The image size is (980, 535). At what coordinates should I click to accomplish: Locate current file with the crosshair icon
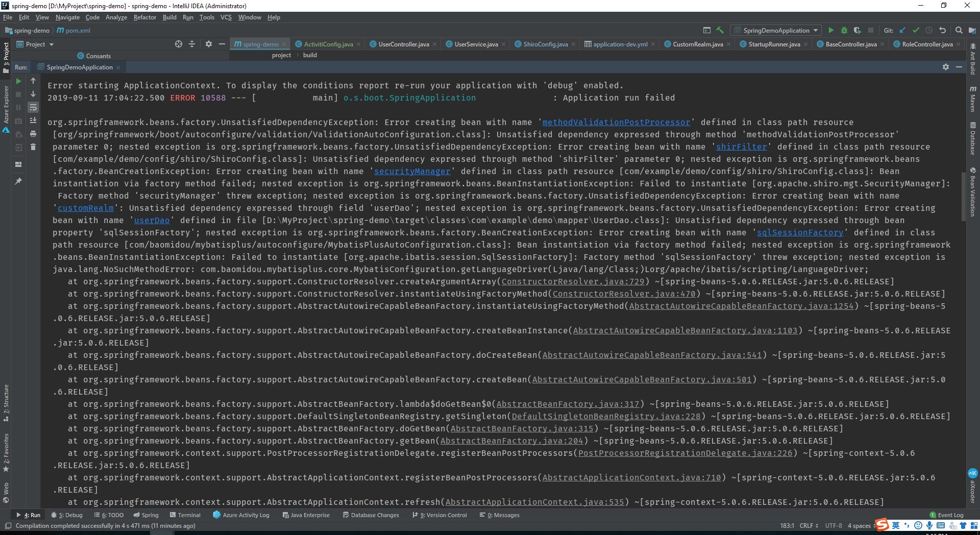[179, 44]
